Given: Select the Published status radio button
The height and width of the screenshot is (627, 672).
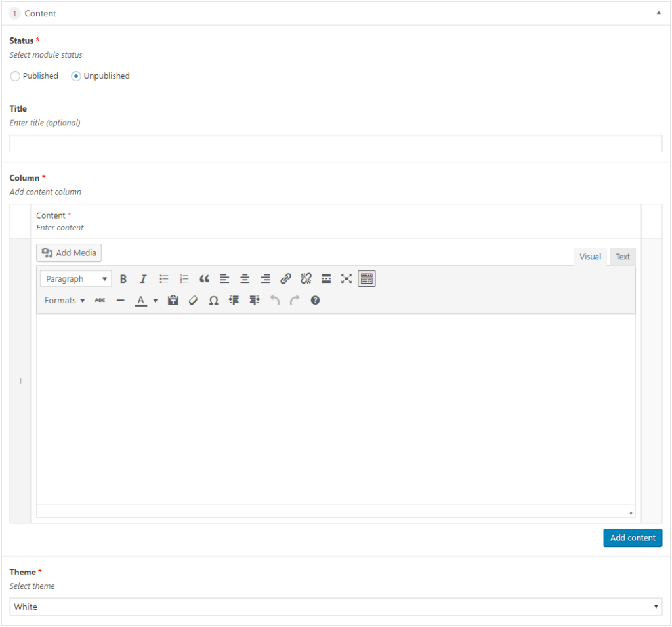Looking at the screenshot, I should coord(15,76).
